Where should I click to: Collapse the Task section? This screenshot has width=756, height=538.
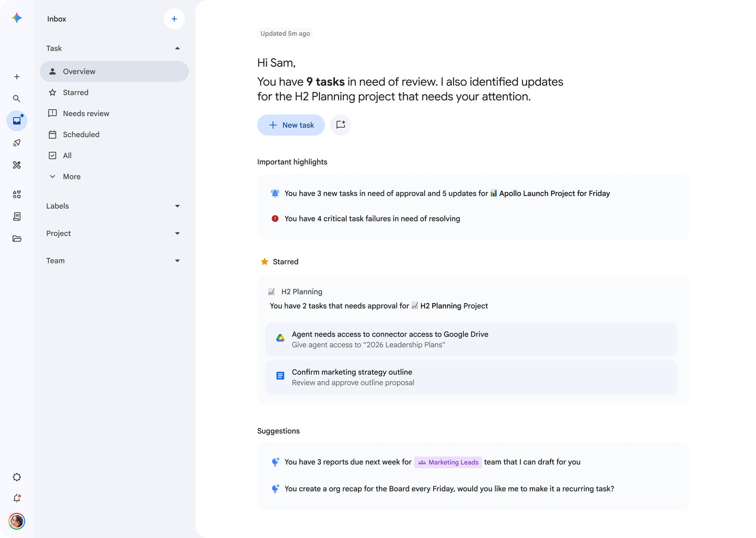pyautogui.click(x=177, y=48)
